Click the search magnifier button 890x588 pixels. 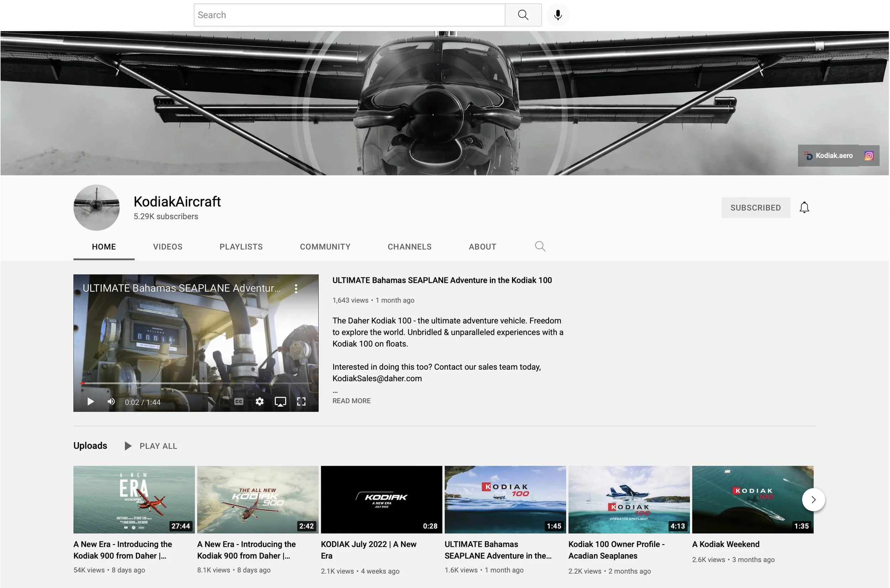click(523, 15)
